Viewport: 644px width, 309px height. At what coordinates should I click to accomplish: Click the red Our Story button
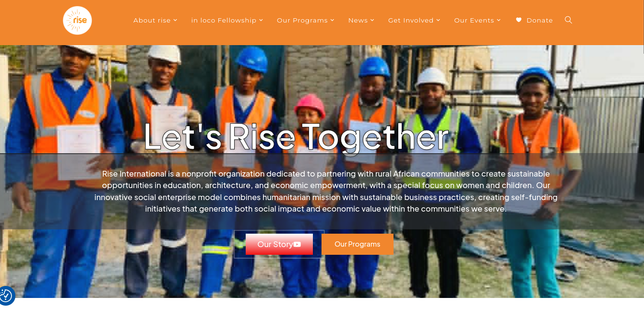tap(279, 244)
